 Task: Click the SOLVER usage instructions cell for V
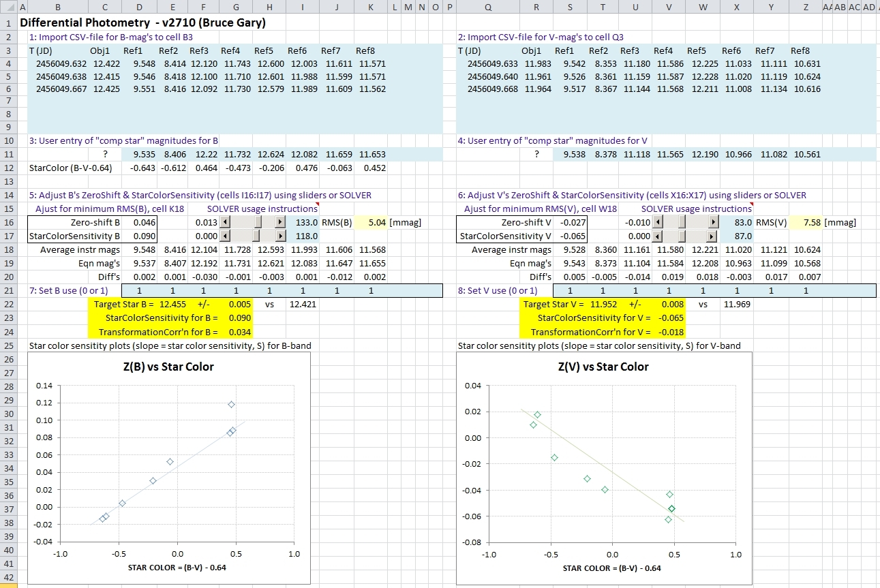(696, 208)
